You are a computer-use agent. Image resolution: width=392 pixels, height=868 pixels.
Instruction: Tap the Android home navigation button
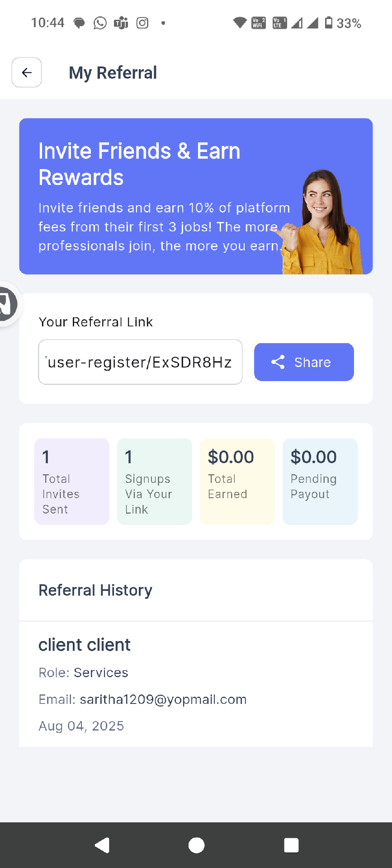coord(196,845)
